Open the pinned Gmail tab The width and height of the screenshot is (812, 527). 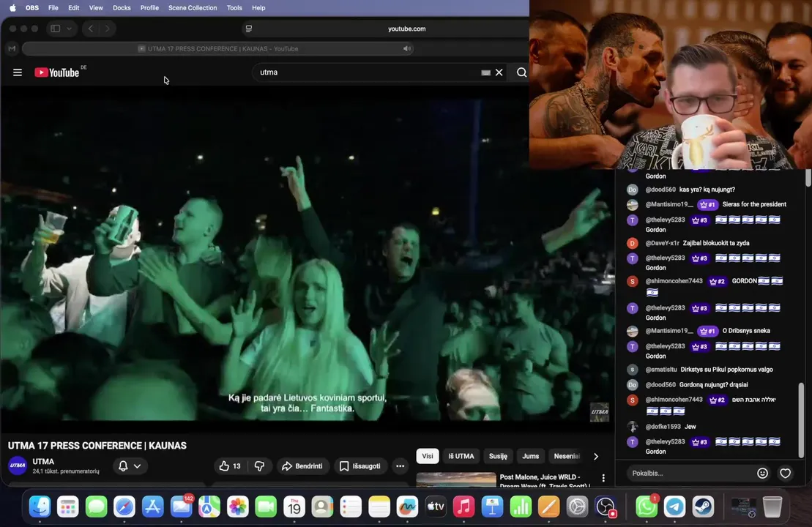click(x=12, y=48)
